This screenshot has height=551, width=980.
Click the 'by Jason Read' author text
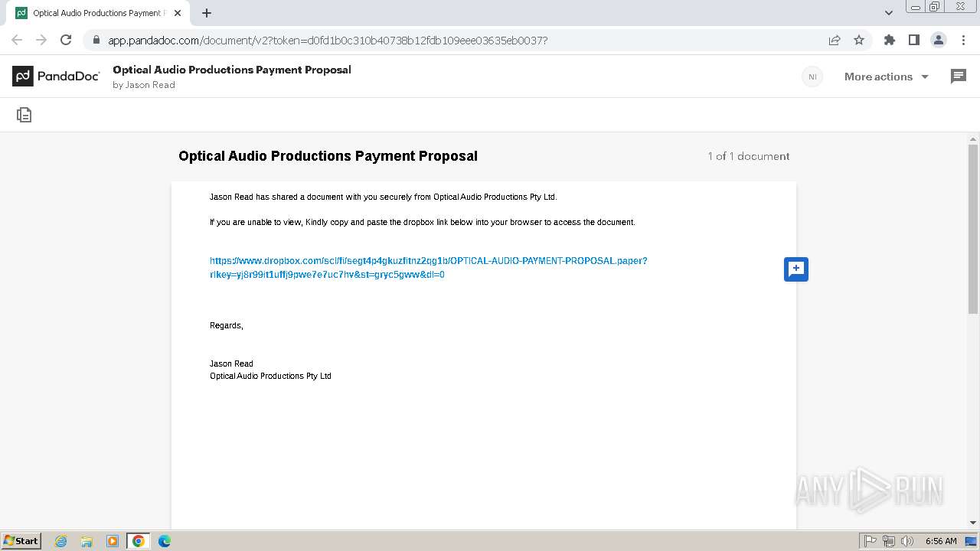pyautogui.click(x=144, y=85)
